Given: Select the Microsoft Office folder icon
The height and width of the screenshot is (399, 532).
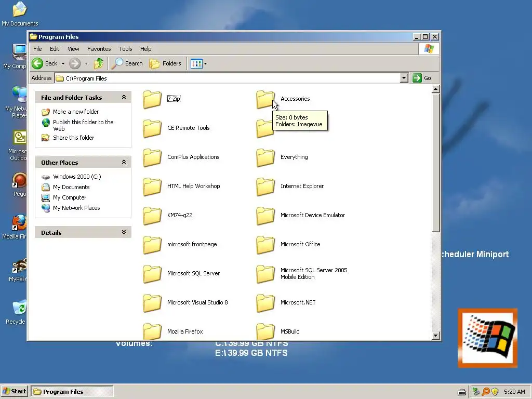Looking at the screenshot, I should tap(265, 245).
